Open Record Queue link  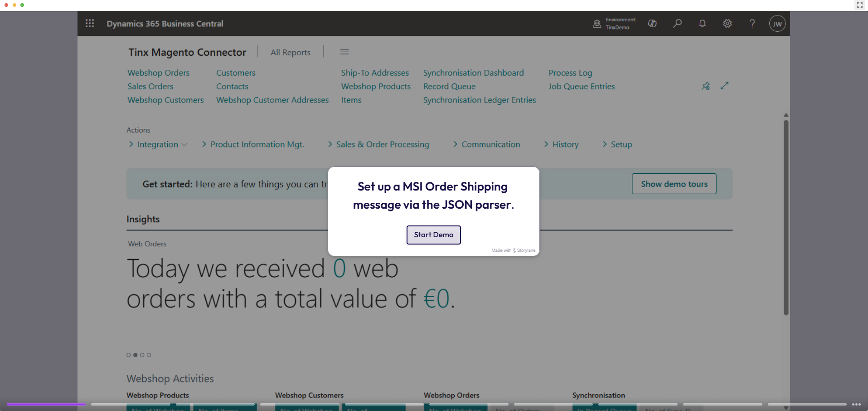tap(449, 86)
